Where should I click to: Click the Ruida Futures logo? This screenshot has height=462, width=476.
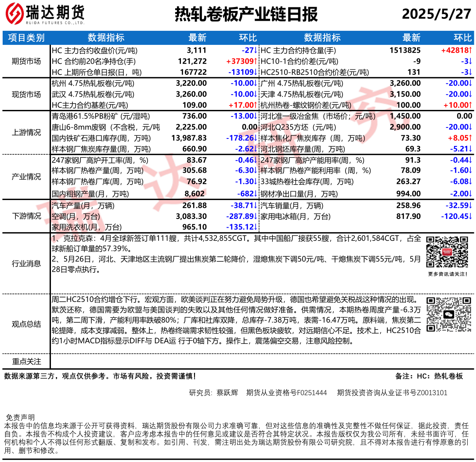coord(44,15)
